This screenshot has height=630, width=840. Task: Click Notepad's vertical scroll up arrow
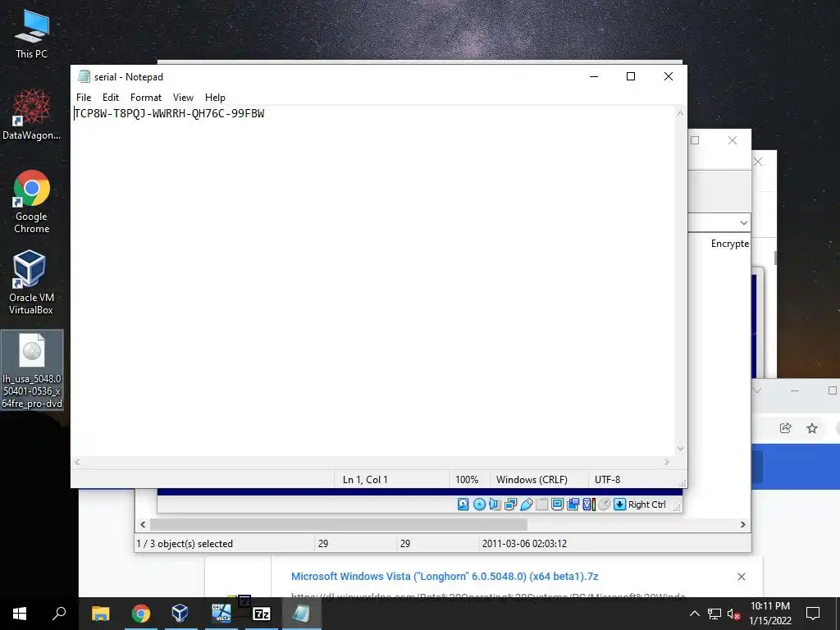coord(680,113)
